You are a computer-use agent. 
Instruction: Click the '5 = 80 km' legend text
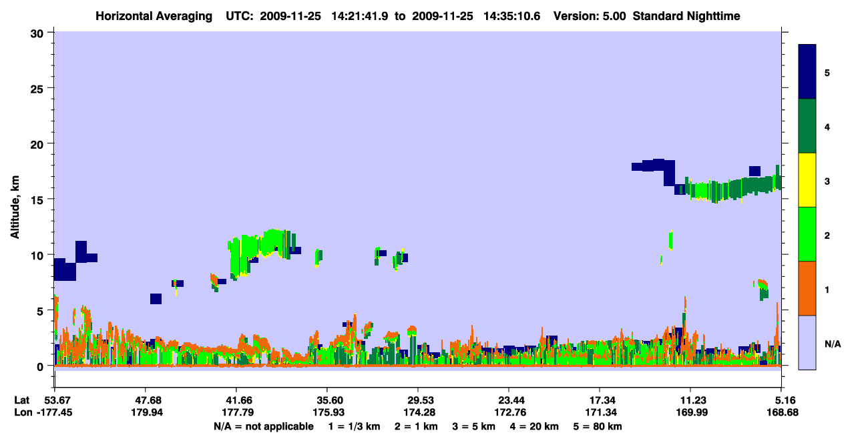[598, 426]
